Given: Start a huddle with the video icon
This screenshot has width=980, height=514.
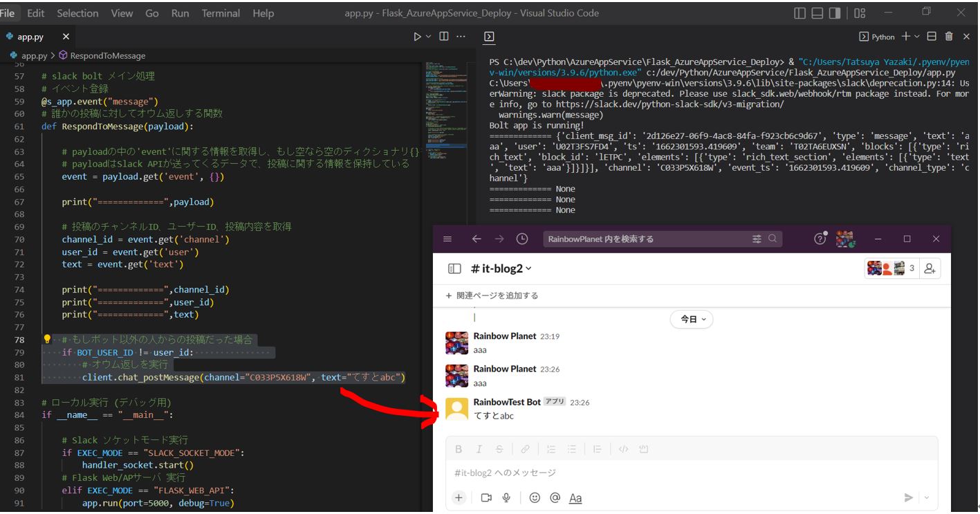Looking at the screenshot, I should coord(486,497).
